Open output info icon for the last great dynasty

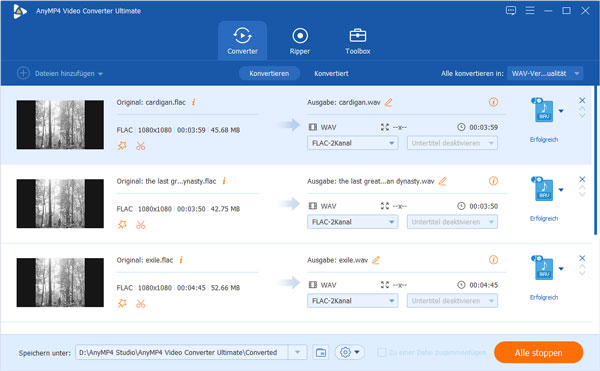tap(493, 181)
